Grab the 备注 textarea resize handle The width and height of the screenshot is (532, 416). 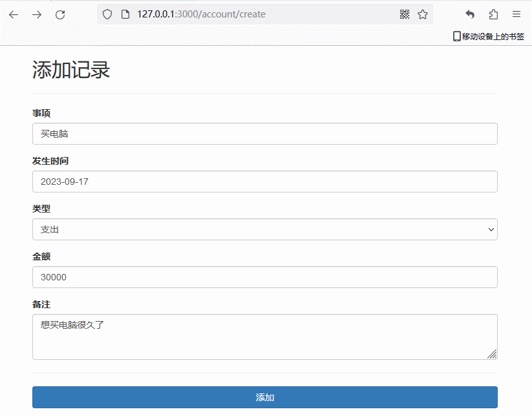click(x=493, y=354)
